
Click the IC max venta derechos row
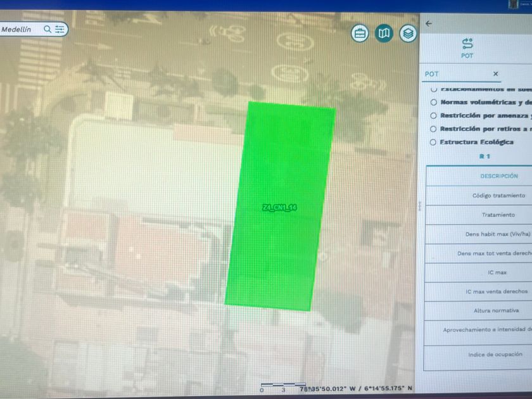tap(478, 291)
